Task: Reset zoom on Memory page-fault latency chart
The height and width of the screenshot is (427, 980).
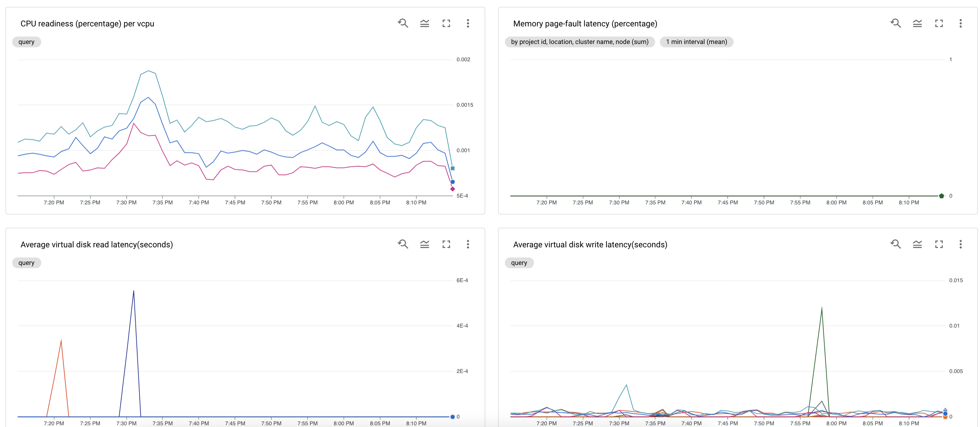Action: coord(895,23)
